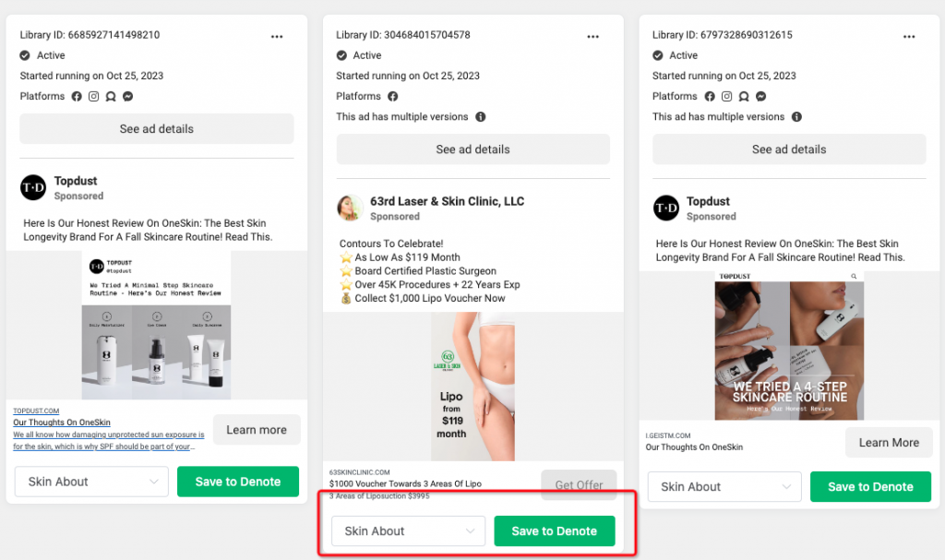Click the 63rd Laser & Skin Clinic profile picture
This screenshot has height=560, width=945.
(x=349, y=208)
